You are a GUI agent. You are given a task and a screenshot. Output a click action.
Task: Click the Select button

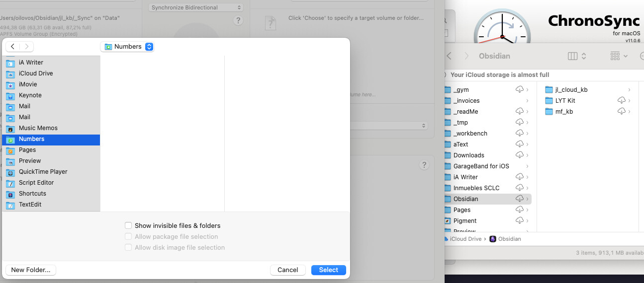coord(329,270)
